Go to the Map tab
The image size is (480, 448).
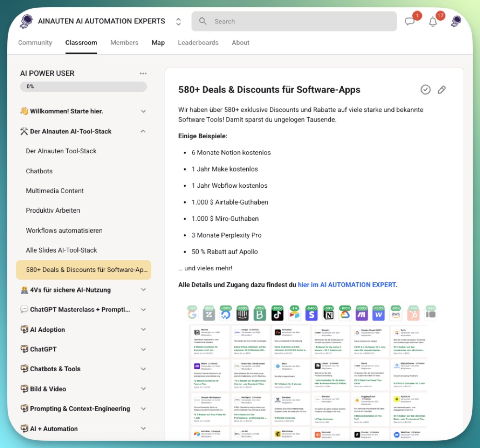(x=158, y=43)
